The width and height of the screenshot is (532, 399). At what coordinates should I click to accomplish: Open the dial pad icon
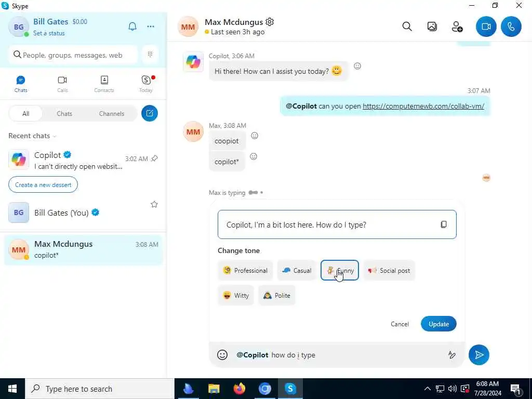(150, 54)
